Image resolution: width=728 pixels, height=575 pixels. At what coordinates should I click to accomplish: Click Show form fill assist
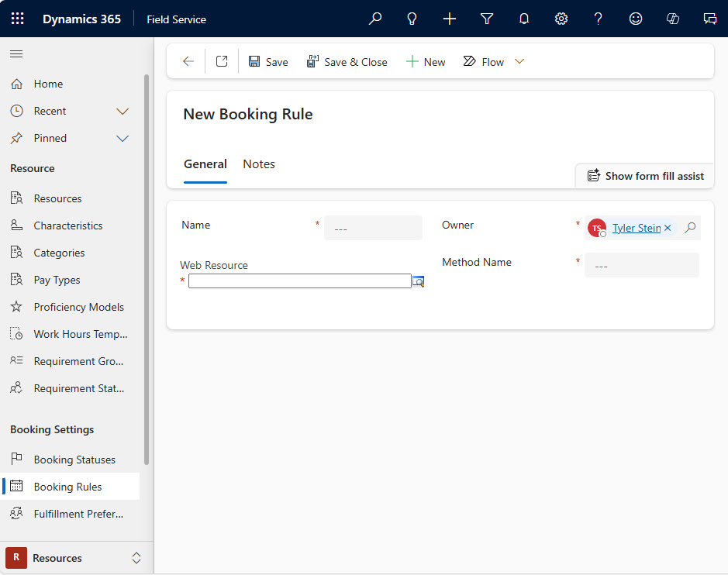644,176
